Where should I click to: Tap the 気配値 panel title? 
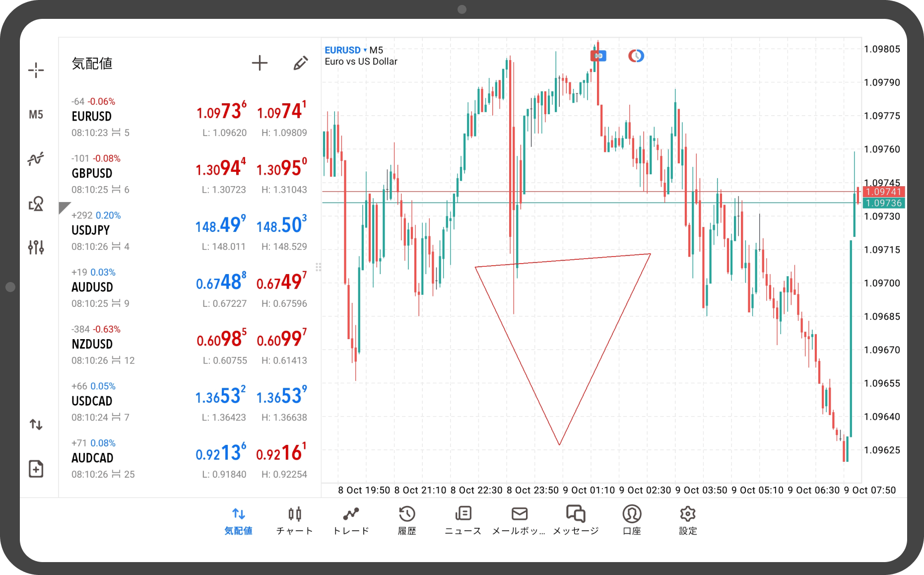pyautogui.click(x=92, y=64)
